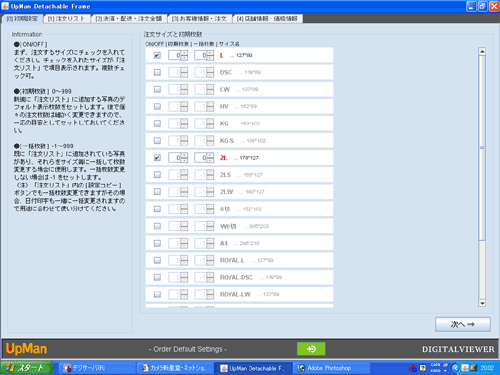Uncheck the L size checkbox
The height and width of the screenshot is (375, 500).
(157, 55)
